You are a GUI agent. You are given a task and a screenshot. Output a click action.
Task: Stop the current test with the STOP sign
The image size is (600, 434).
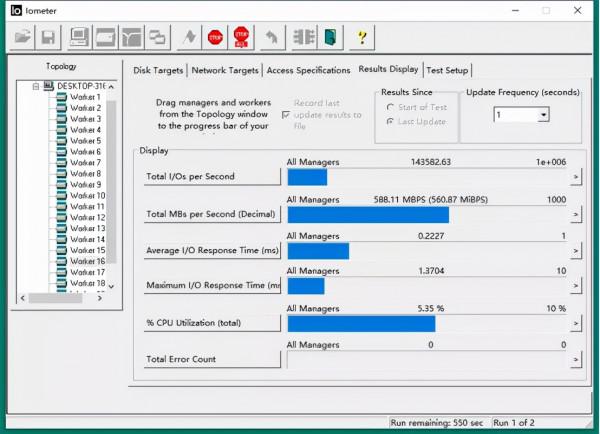tap(215, 38)
